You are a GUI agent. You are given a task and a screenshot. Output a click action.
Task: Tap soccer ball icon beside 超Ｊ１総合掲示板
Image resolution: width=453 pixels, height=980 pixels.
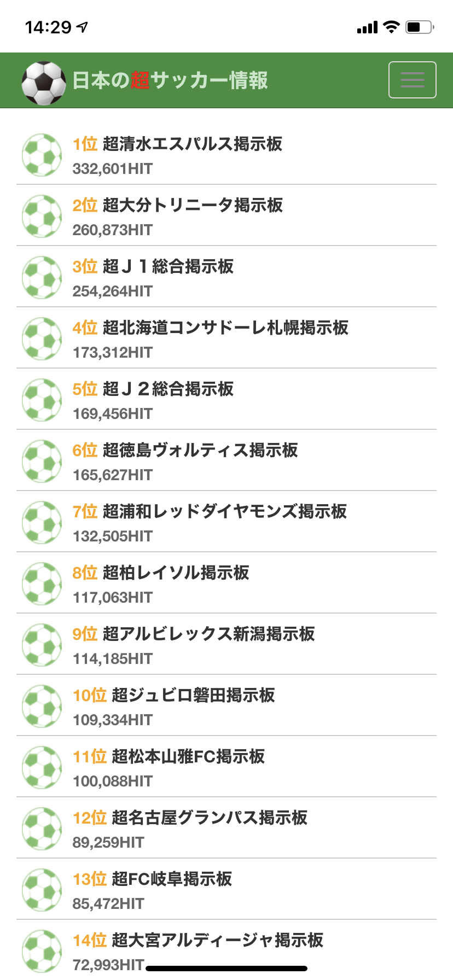pos(42,278)
